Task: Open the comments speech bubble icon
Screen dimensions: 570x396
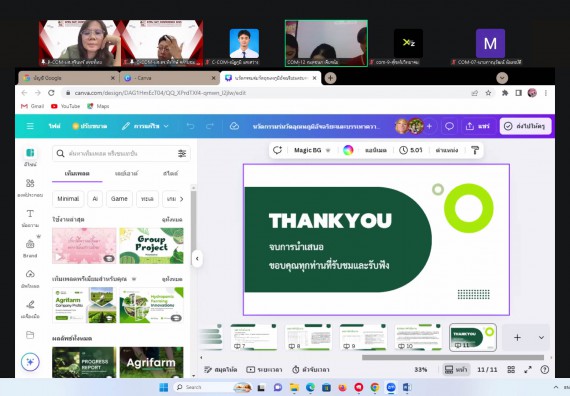Action: tap(449, 126)
